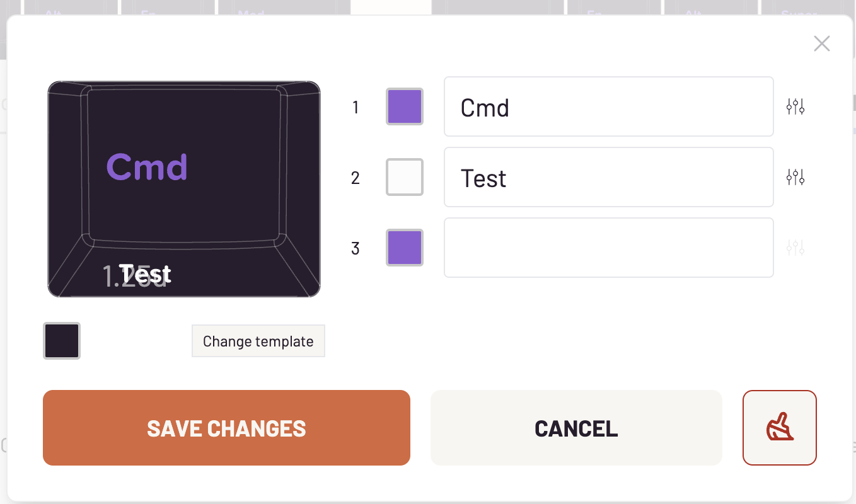856x504 pixels.
Task: Focus the legend field containing "Cmd"
Action: tap(608, 107)
